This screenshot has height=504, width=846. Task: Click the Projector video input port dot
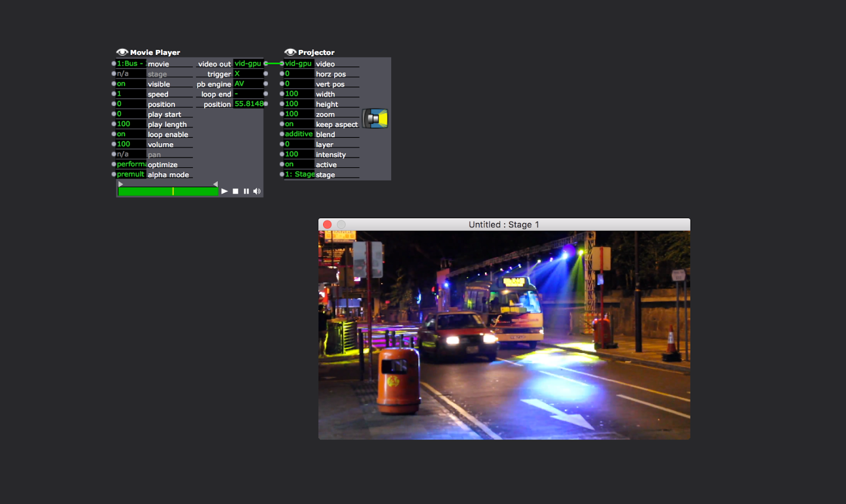pos(282,63)
